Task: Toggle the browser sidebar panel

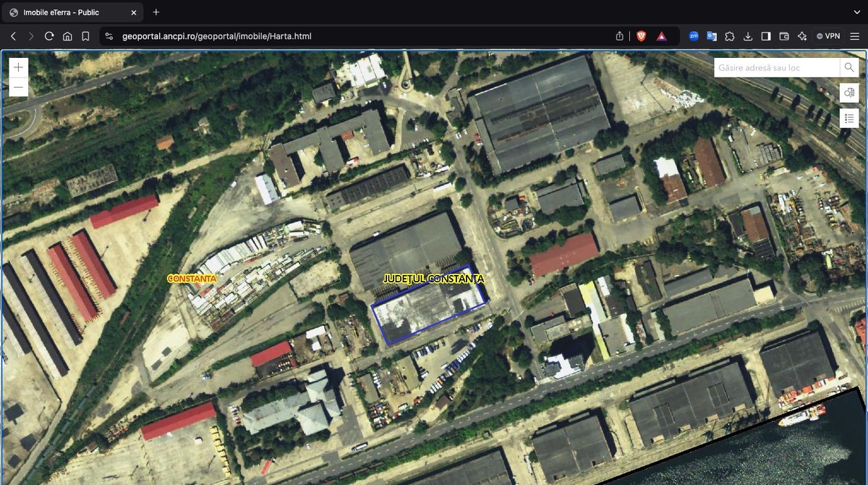Action: tap(766, 35)
